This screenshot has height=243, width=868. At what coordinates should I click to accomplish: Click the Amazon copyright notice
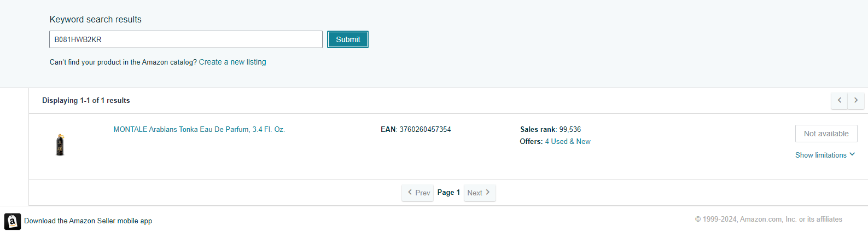[x=768, y=219]
